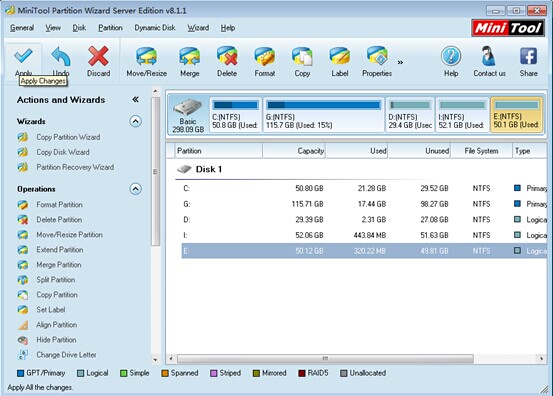
Task: Select C:(NTFS) block in disk map
Action: point(236,115)
